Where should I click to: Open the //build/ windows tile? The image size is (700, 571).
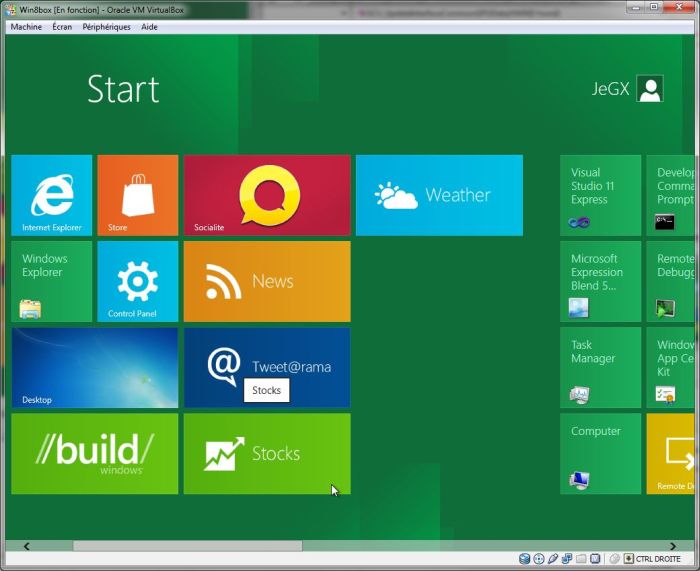[95, 454]
